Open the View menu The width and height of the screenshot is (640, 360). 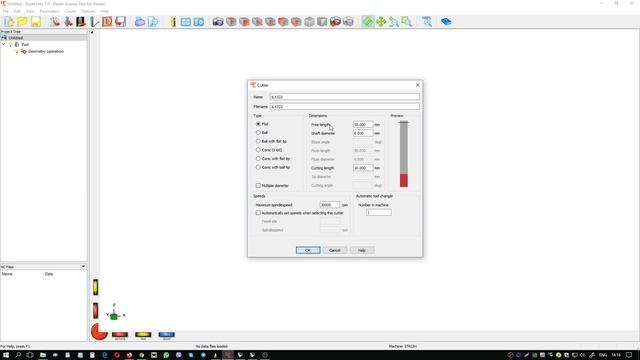tap(30, 11)
